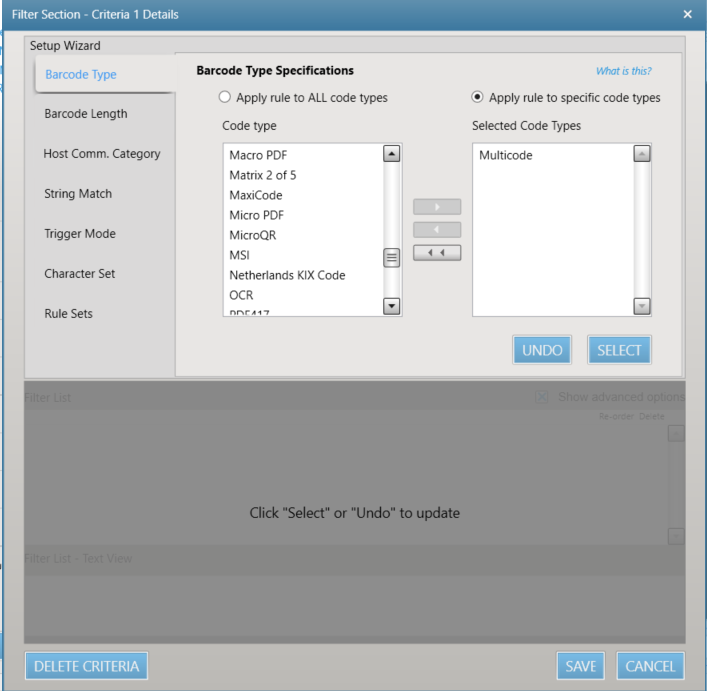Viewport: 707px width, 691px height.
Task: Close the Filter Section dialog
Action: point(687,13)
